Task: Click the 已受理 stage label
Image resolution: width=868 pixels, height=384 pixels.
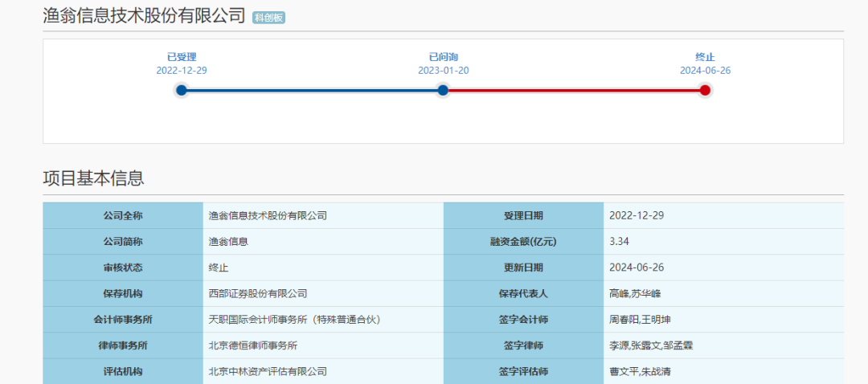Action: [182, 57]
